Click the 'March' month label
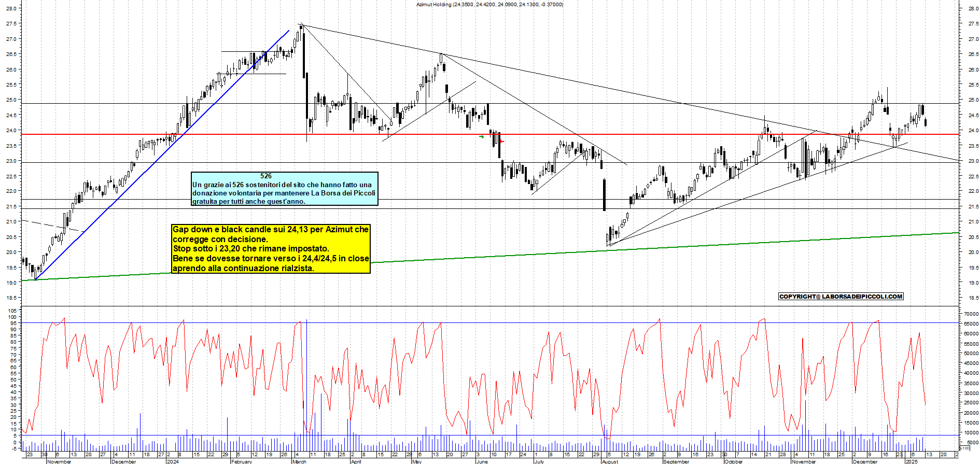 tap(300, 461)
